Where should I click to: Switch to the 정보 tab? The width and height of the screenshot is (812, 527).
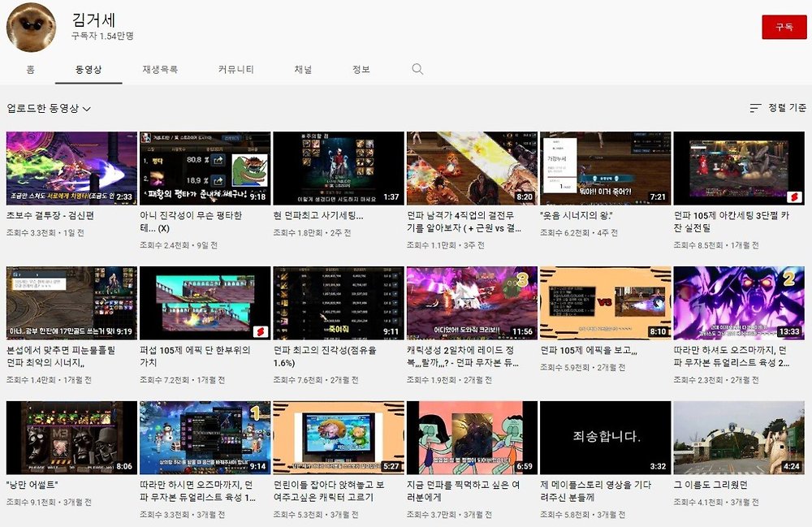(x=361, y=69)
